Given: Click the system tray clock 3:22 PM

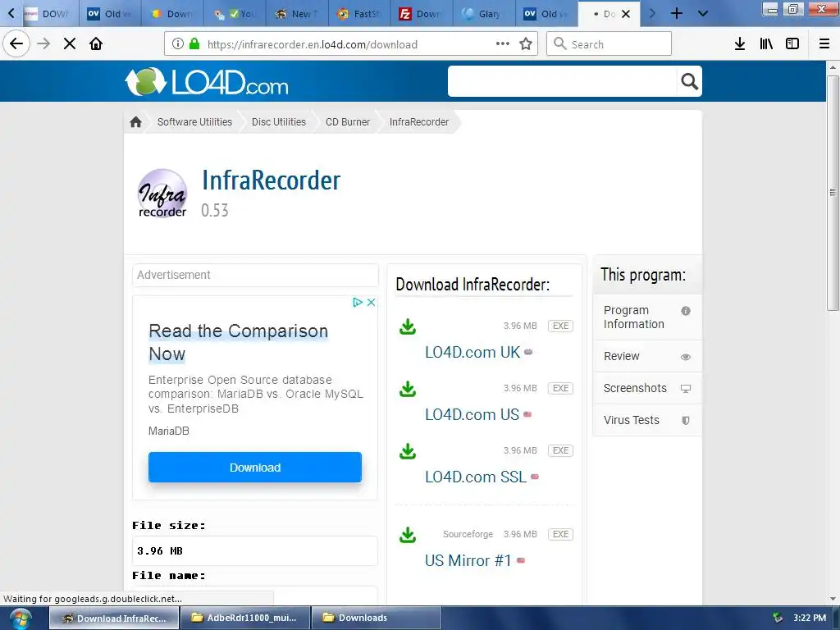Looking at the screenshot, I should pos(810,618).
